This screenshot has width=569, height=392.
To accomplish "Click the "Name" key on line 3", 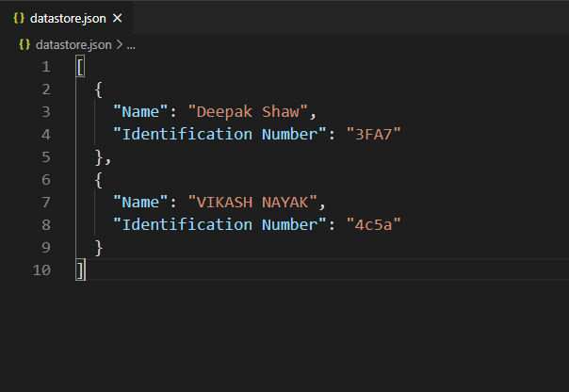I will 137,112.
